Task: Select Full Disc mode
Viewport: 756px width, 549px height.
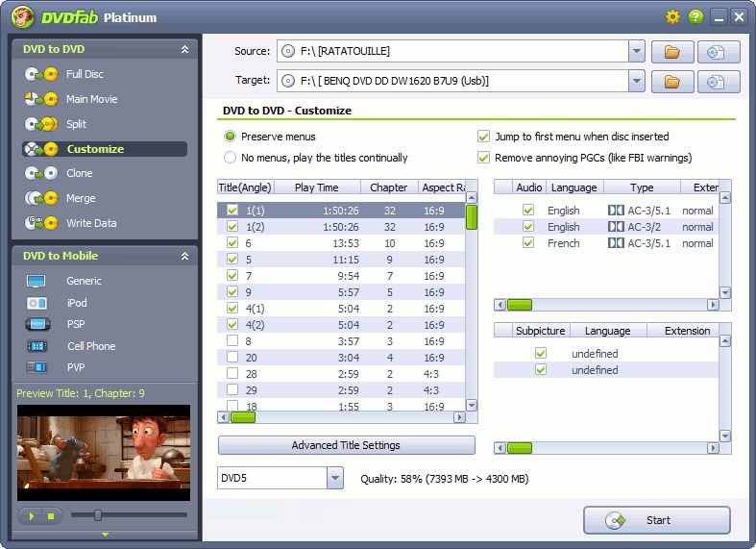Action: (x=85, y=74)
